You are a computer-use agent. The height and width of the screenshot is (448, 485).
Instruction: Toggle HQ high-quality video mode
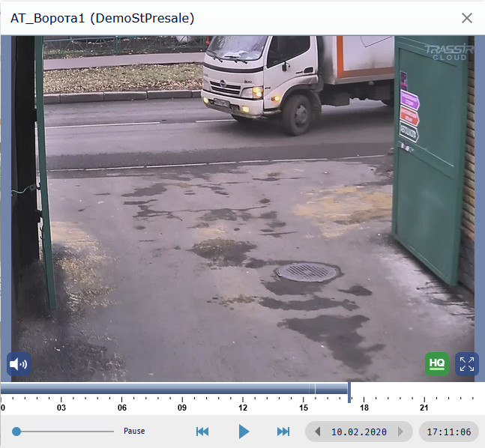point(437,364)
